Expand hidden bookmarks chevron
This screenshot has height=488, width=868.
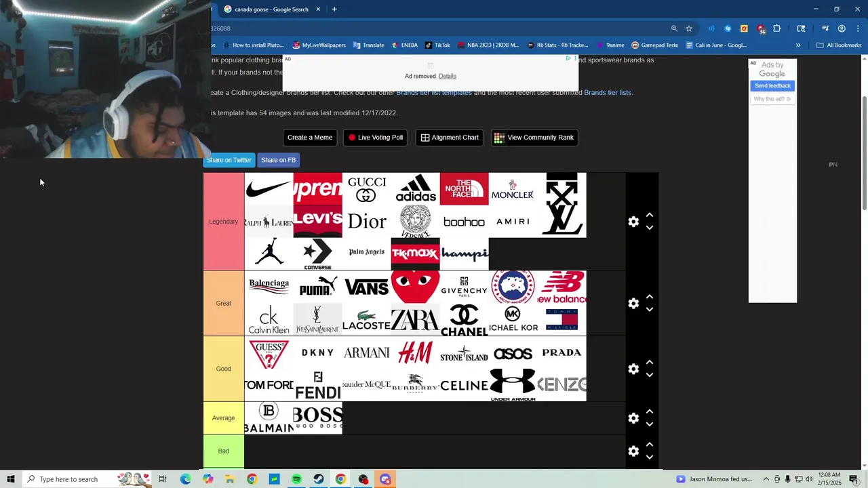[798, 45]
